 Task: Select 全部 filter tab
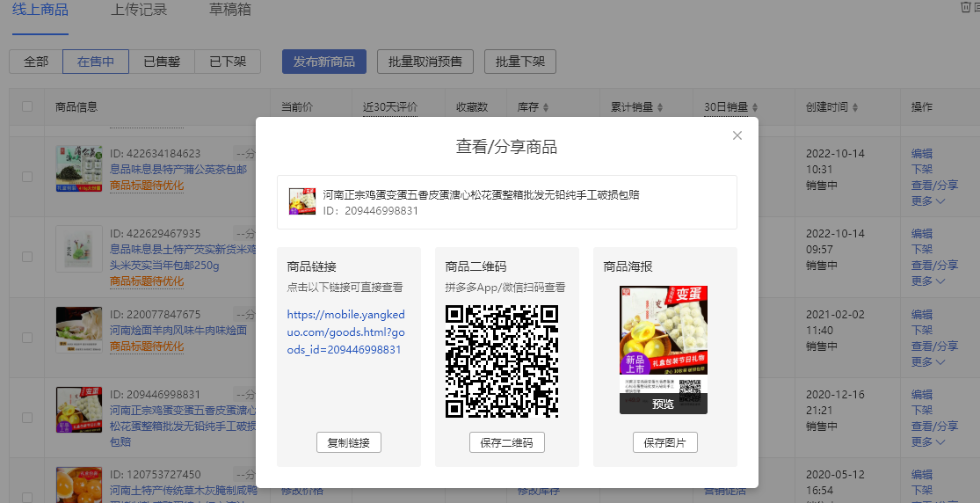pos(36,62)
